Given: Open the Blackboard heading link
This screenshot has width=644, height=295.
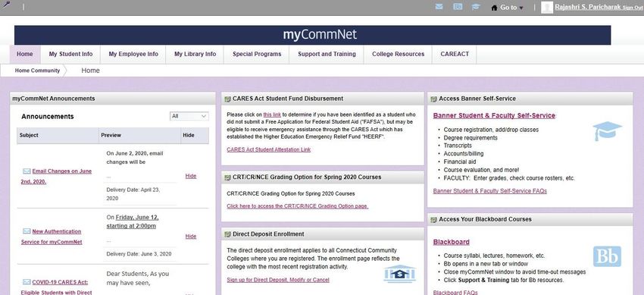Looking at the screenshot, I should pyautogui.click(x=452, y=242).
